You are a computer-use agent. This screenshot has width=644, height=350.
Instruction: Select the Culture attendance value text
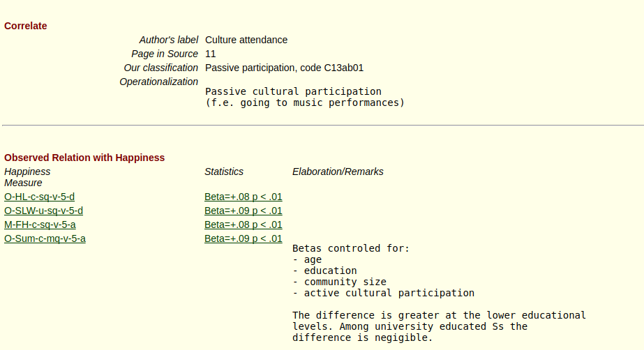246,40
